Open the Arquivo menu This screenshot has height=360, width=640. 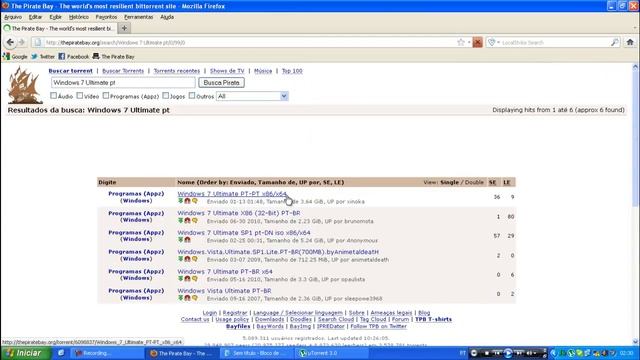tap(13, 17)
